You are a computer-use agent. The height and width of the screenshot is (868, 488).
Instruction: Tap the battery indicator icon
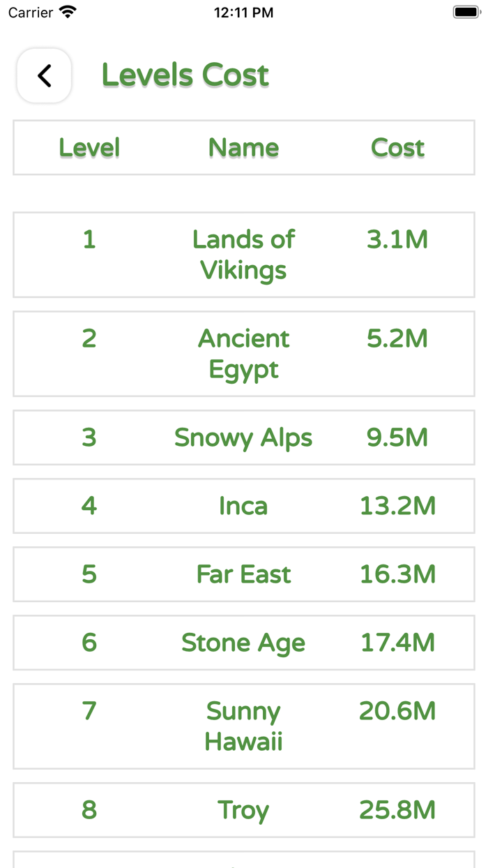tap(466, 13)
